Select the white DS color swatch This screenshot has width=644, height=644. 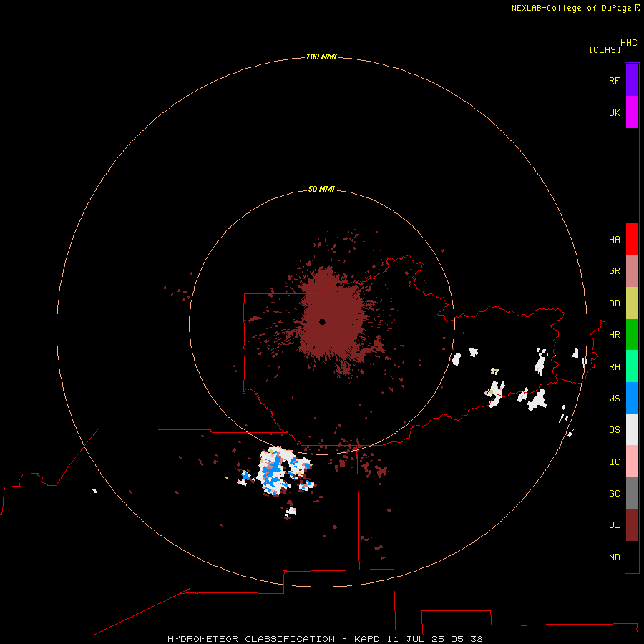click(x=632, y=429)
